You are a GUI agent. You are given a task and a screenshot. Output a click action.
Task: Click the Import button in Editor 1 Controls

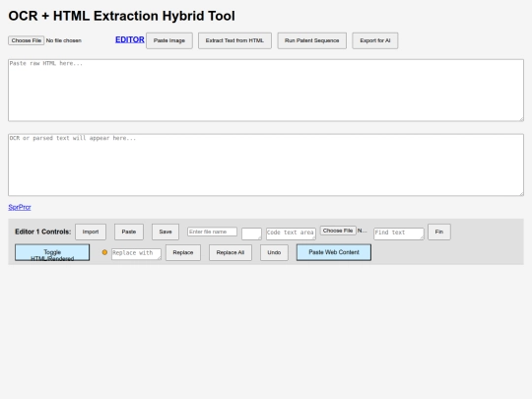click(91, 232)
